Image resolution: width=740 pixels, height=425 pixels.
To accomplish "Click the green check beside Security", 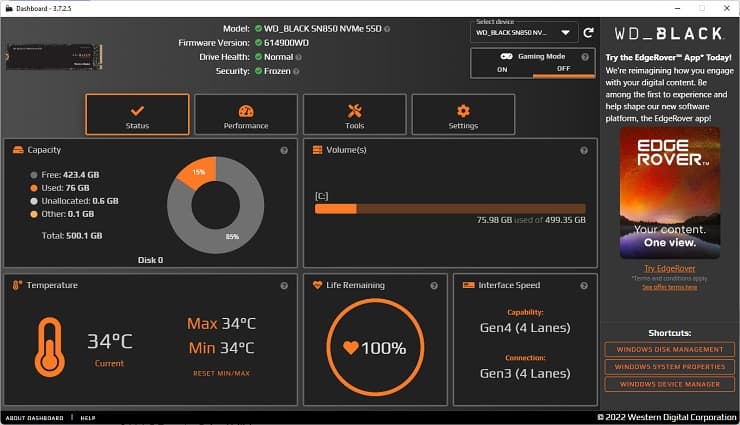I will [258, 71].
